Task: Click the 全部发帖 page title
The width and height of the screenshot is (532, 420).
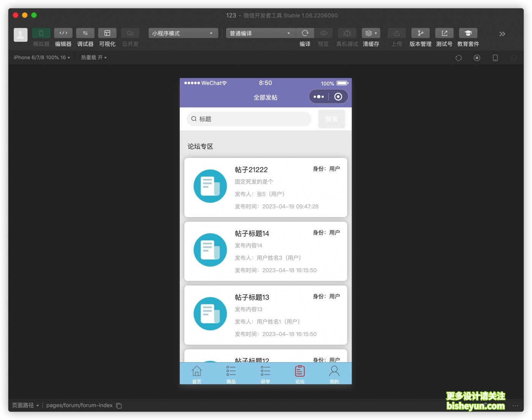Action: [266, 97]
